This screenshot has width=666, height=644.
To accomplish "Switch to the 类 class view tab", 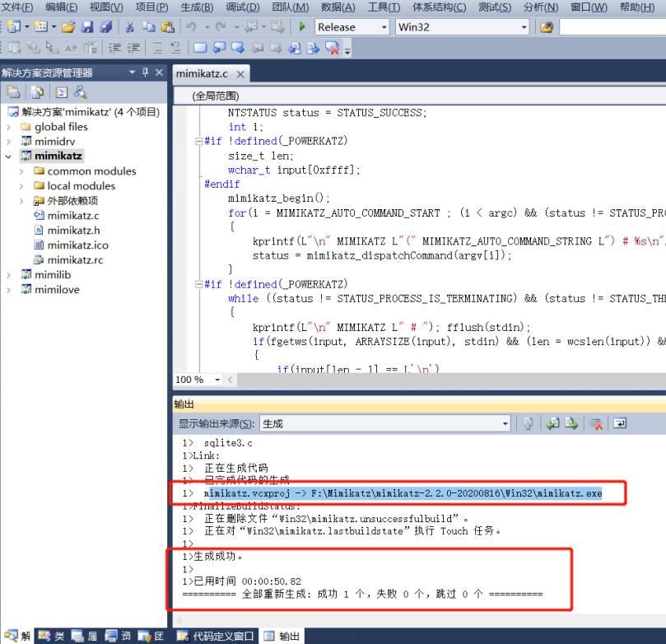I will (x=51, y=636).
